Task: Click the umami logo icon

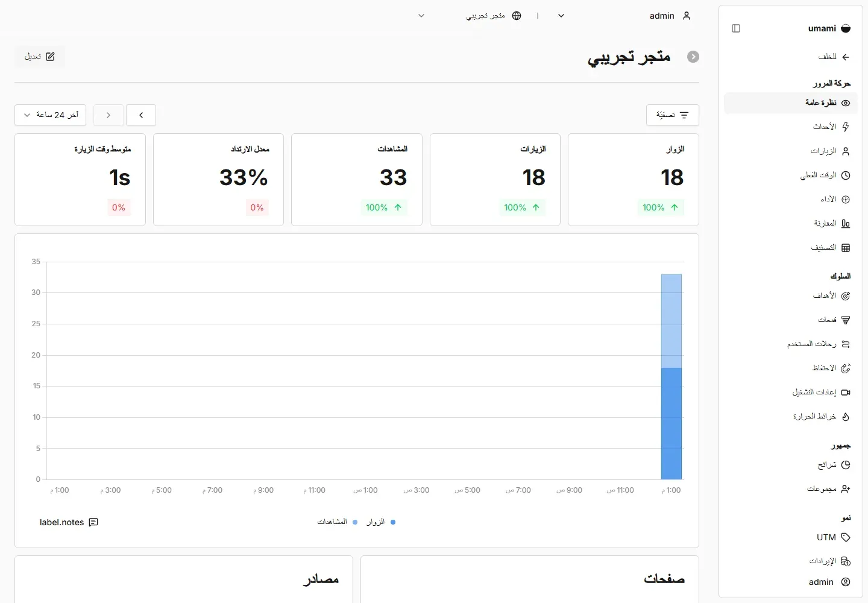Action: click(x=846, y=28)
